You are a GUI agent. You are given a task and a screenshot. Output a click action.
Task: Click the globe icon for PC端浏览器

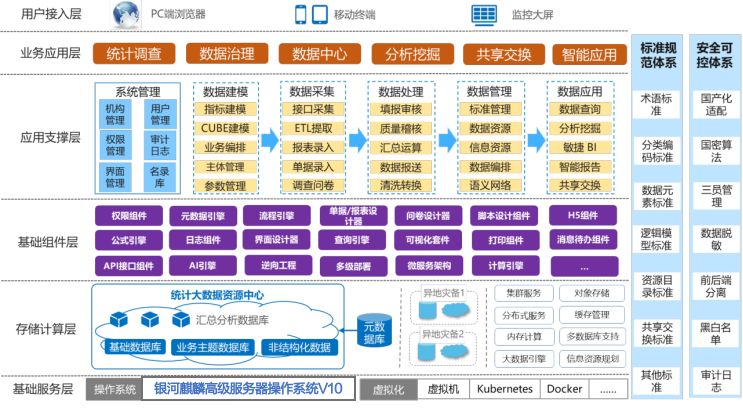click(x=127, y=15)
